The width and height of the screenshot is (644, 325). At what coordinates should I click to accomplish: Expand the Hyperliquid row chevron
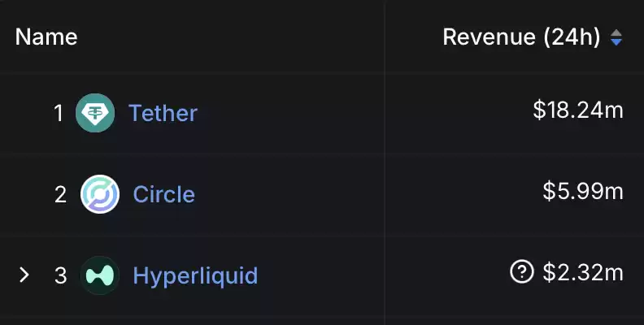point(24,275)
